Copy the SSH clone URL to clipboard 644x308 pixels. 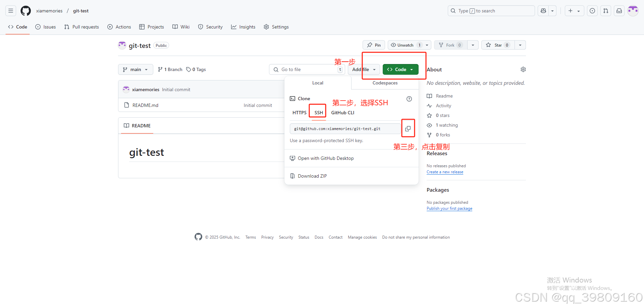tap(408, 129)
